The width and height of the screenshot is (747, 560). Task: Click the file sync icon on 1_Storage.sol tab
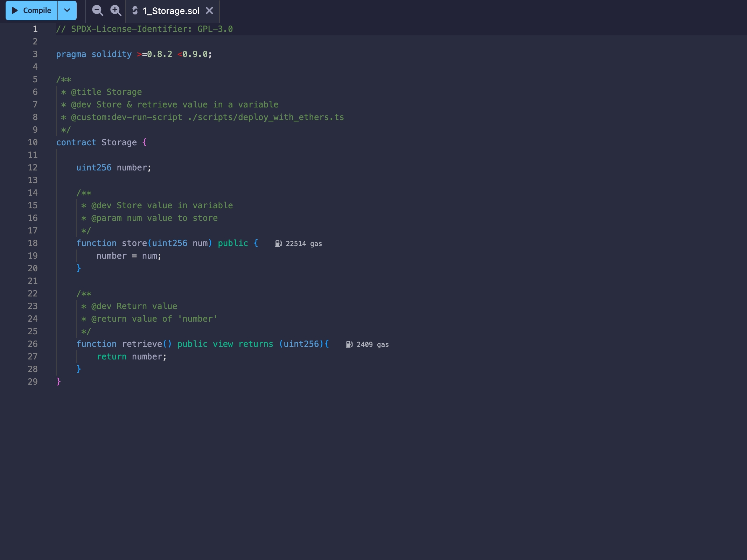tap(135, 10)
